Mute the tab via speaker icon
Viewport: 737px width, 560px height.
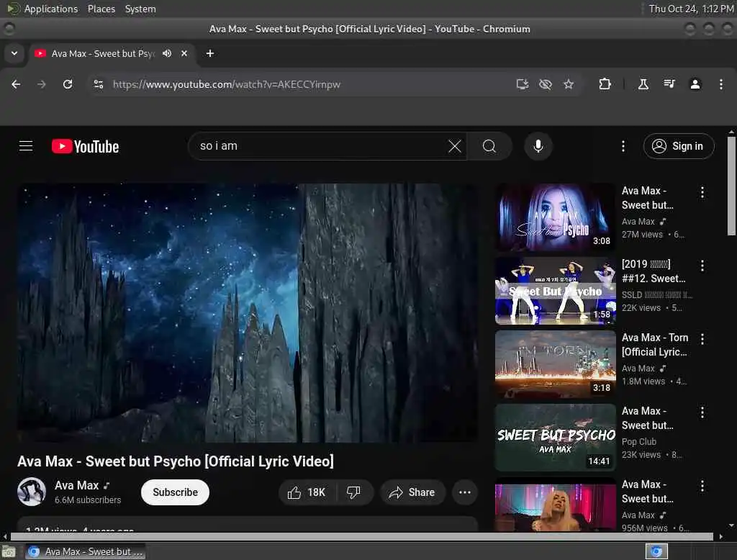(x=167, y=53)
